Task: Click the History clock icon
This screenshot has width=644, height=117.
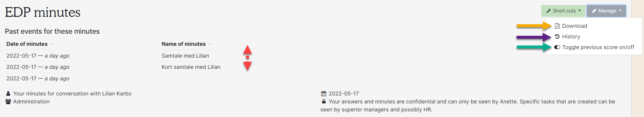Action: [x=557, y=36]
